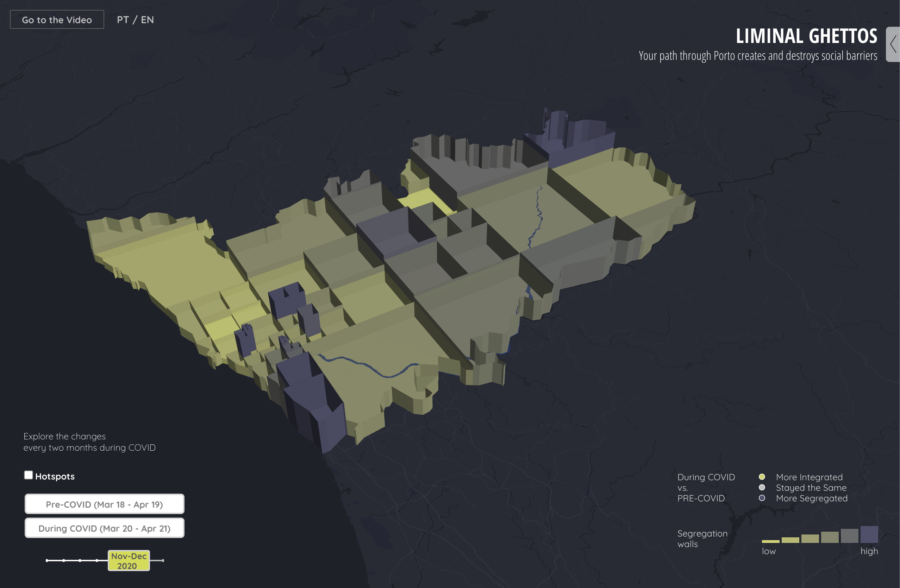
Task: Click the LIMINAL GHETTOS title
Action: click(x=806, y=36)
